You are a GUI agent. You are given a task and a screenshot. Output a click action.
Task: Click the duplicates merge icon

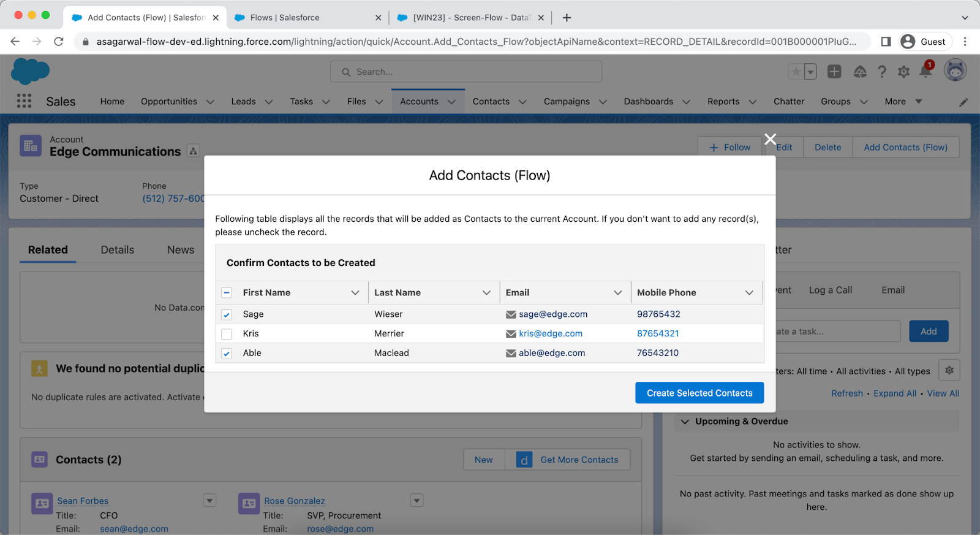click(x=40, y=368)
